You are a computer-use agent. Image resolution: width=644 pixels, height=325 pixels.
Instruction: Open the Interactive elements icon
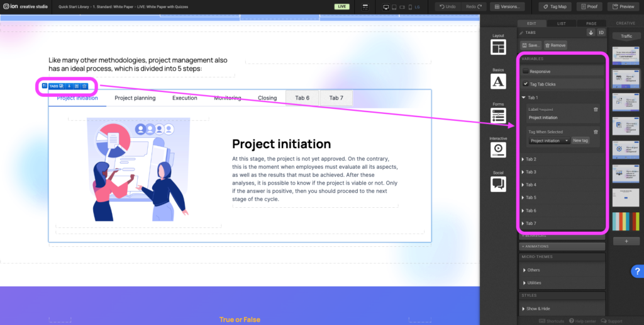click(x=498, y=149)
